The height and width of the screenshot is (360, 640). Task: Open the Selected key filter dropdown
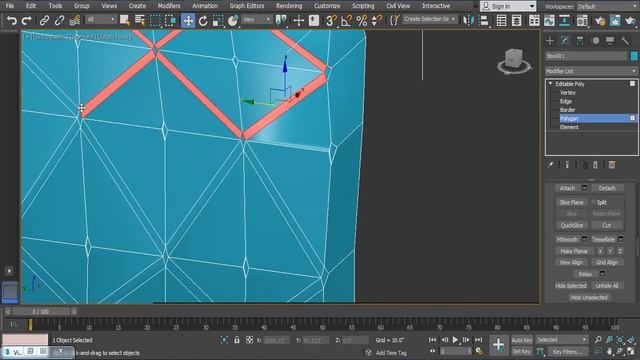tap(562, 340)
